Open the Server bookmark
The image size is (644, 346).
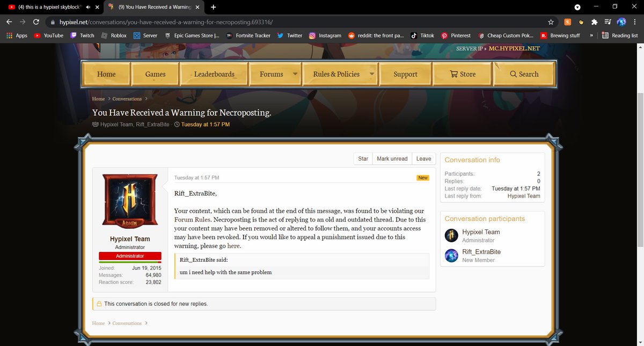point(145,35)
